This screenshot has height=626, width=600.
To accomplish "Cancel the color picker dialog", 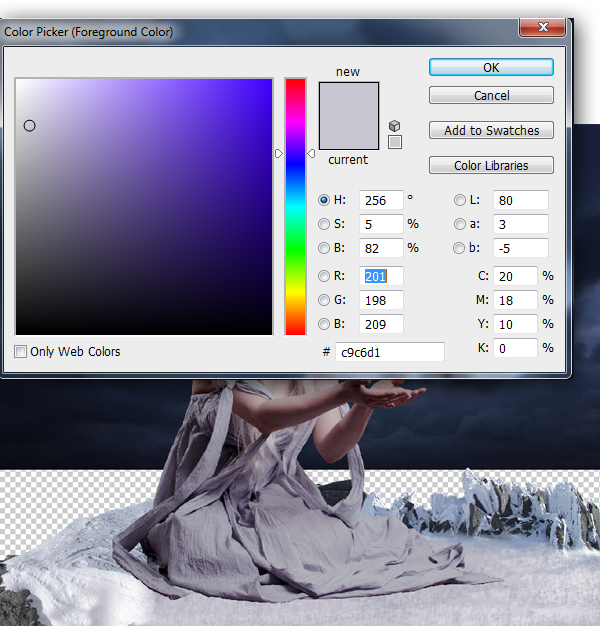I will (x=491, y=96).
